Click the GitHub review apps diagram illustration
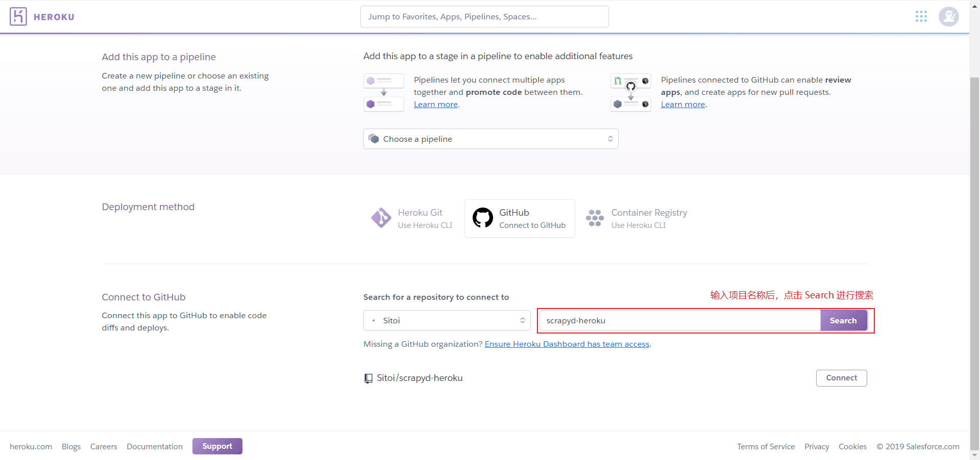 tap(631, 92)
